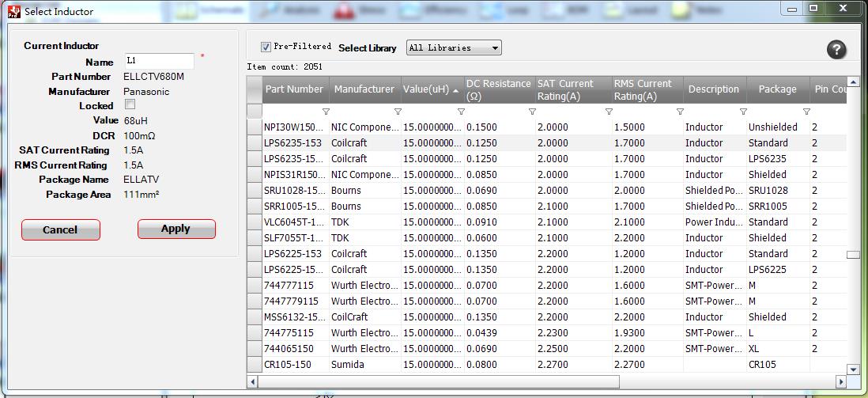Select part SRR1005-15... row
The image size is (868, 398).
pyautogui.click(x=295, y=207)
